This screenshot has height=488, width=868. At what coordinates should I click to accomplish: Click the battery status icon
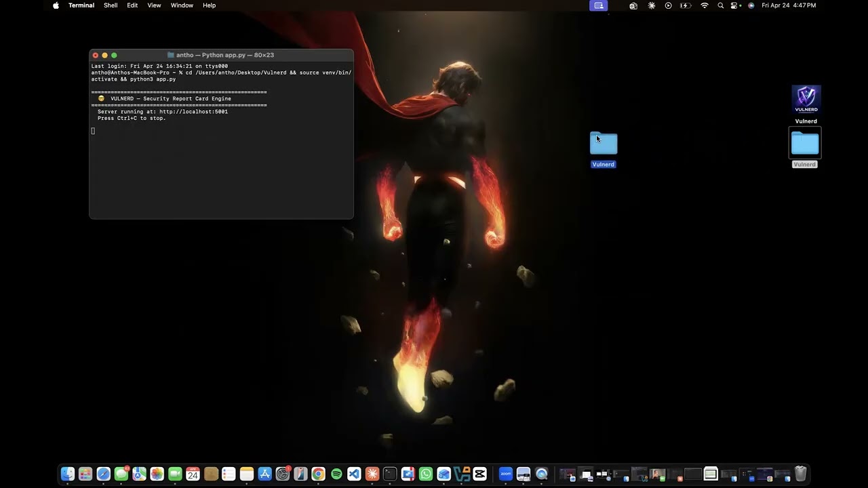pos(686,5)
